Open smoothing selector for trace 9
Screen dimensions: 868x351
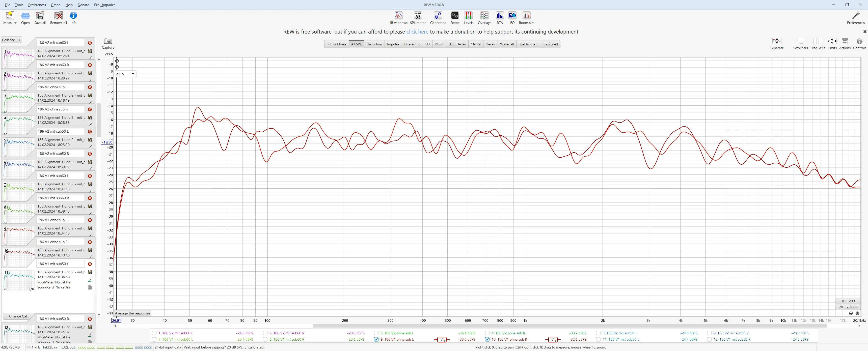point(441,340)
